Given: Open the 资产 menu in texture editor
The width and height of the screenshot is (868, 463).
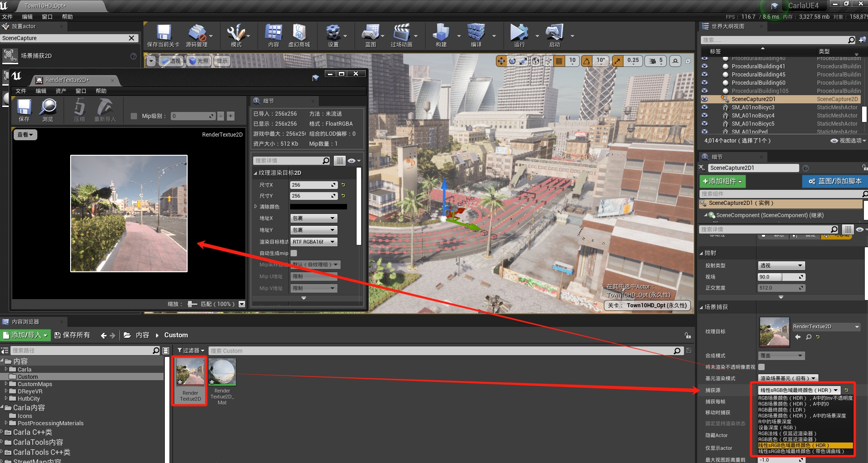Looking at the screenshot, I should tap(61, 91).
